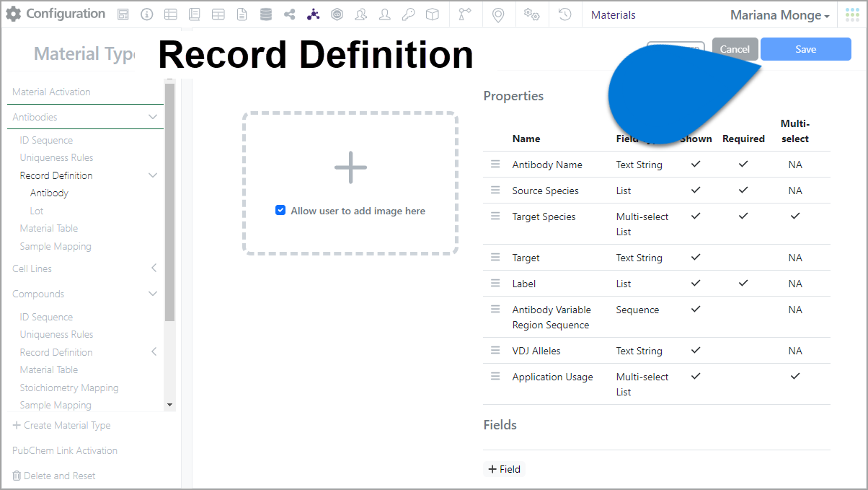Screen dimensions: 868x490
Task: Select the Lot record definition item
Action: tap(37, 211)
